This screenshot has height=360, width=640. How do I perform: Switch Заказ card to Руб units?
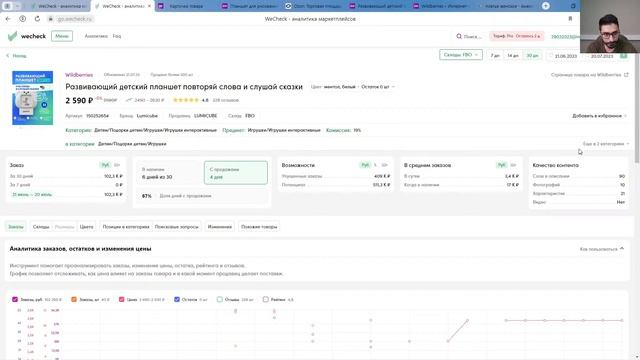pos(105,165)
